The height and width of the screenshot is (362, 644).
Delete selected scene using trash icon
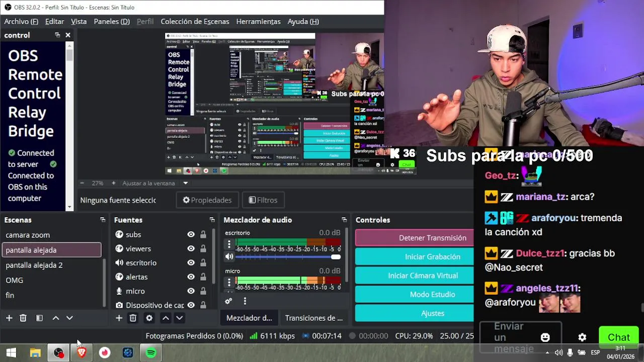coord(23,318)
